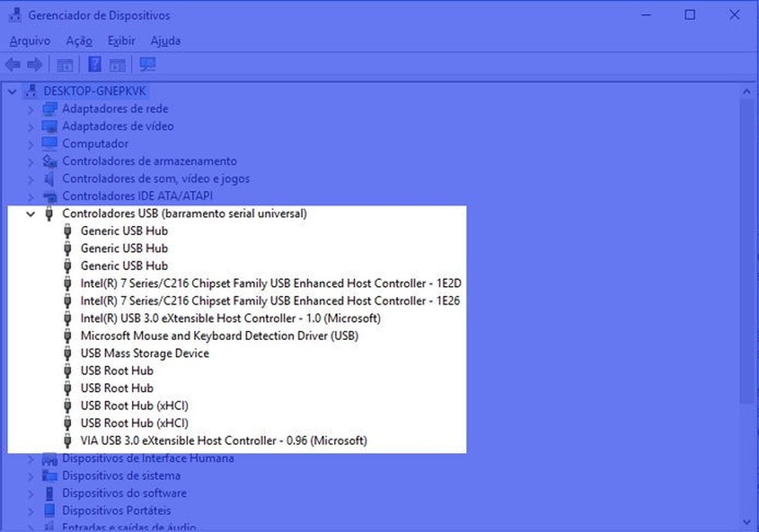Image resolution: width=759 pixels, height=532 pixels.
Task: Expand the Computador category
Action: (x=31, y=144)
